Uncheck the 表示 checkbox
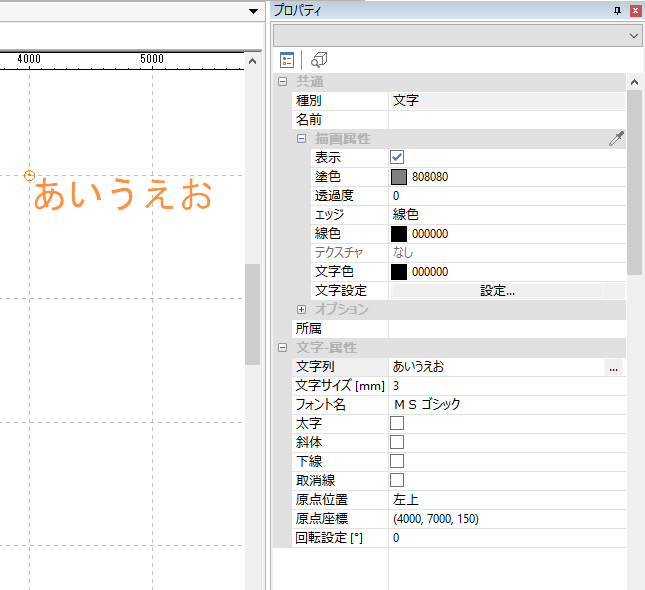This screenshot has width=645, height=590. click(x=397, y=158)
